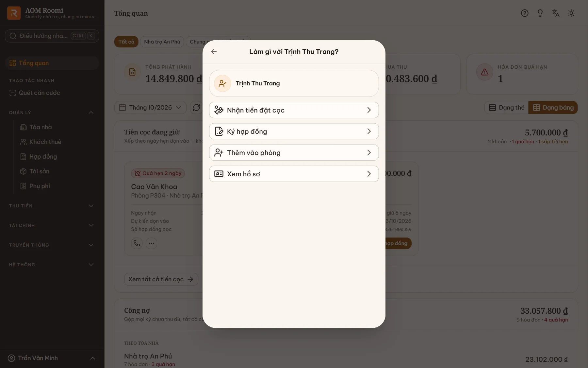This screenshot has height=368, width=588.
Task: Choose Ký hợp đồng action
Action: [294, 131]
